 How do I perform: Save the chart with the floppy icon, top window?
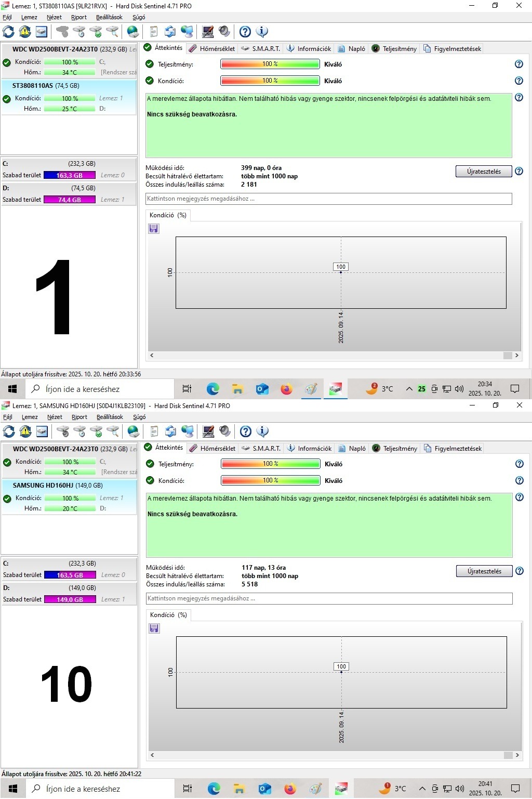[154, 229]
